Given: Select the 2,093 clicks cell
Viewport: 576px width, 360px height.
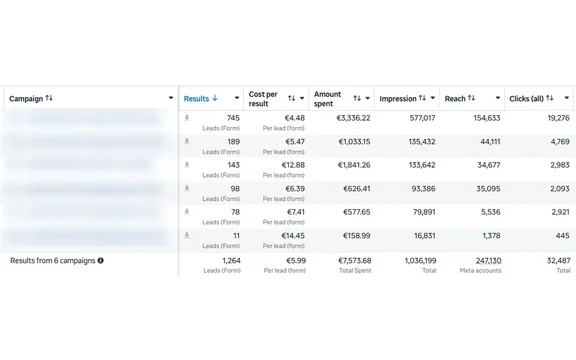Looking at the screenshot, I should (560, 188).
